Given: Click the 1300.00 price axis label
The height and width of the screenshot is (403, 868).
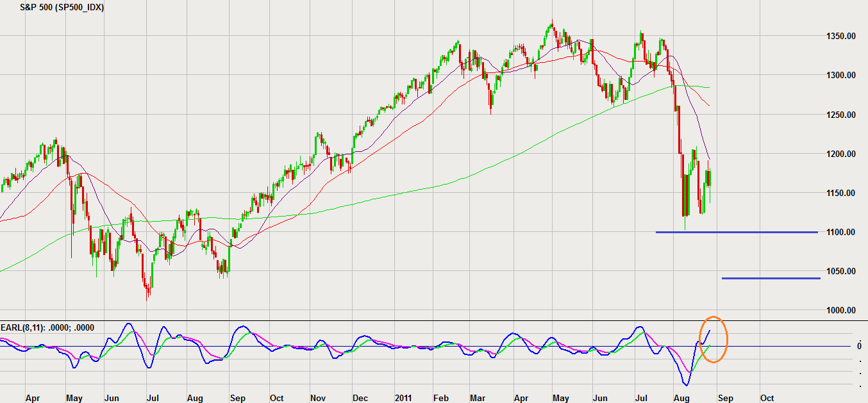Looking at the screenshot, I should [840, 76].
